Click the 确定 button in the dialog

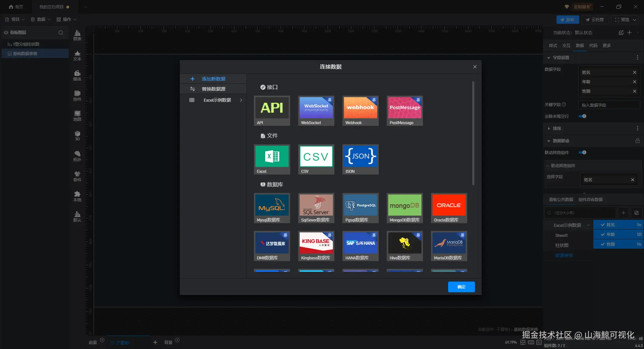click(x=462, y=287)
